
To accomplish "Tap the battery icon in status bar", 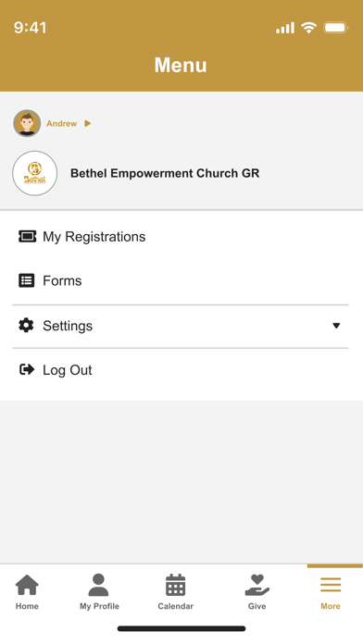I will 336,28.
